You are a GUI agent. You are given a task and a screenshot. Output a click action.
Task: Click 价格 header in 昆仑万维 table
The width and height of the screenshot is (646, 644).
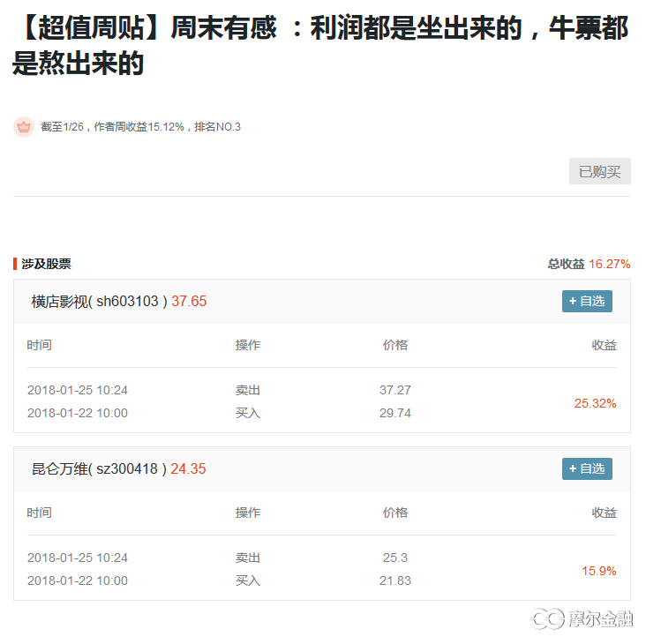395,513
